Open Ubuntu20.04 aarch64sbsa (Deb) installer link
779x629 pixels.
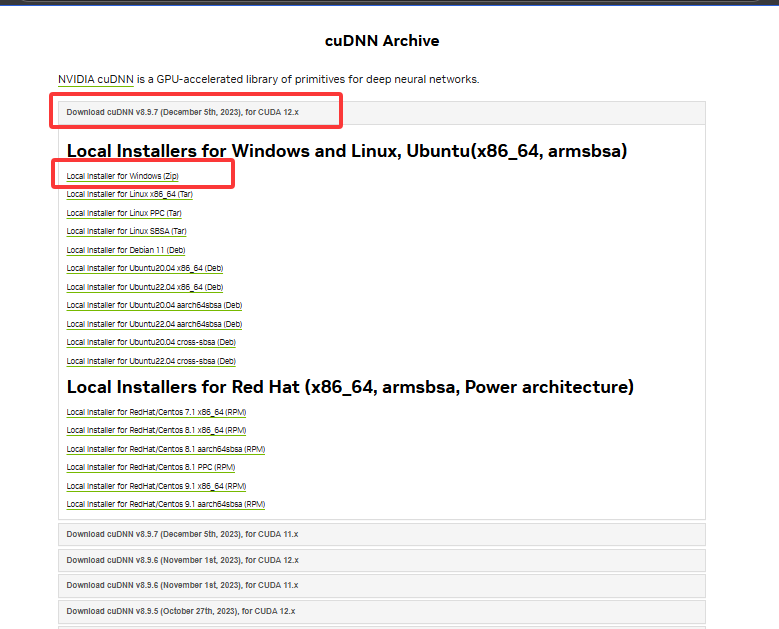click(x=155, y=306)
